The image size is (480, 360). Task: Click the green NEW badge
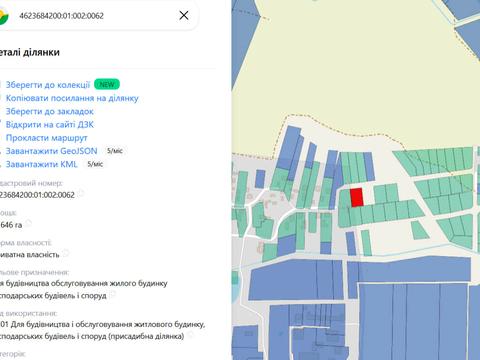pyautogui.click(x=107, y=85)
